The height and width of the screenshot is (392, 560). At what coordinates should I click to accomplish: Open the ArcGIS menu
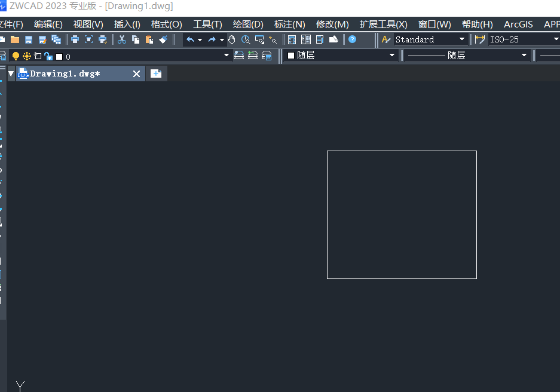pos(518,24)
